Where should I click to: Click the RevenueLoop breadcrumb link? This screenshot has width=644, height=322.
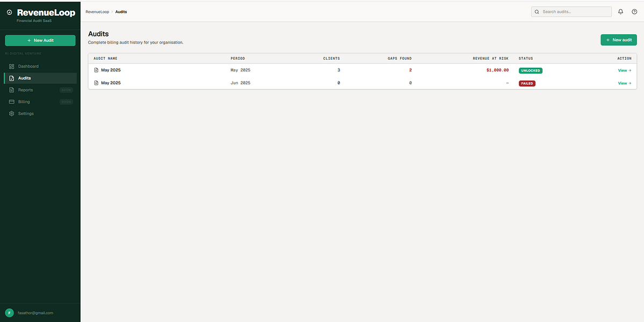(97, 12)
